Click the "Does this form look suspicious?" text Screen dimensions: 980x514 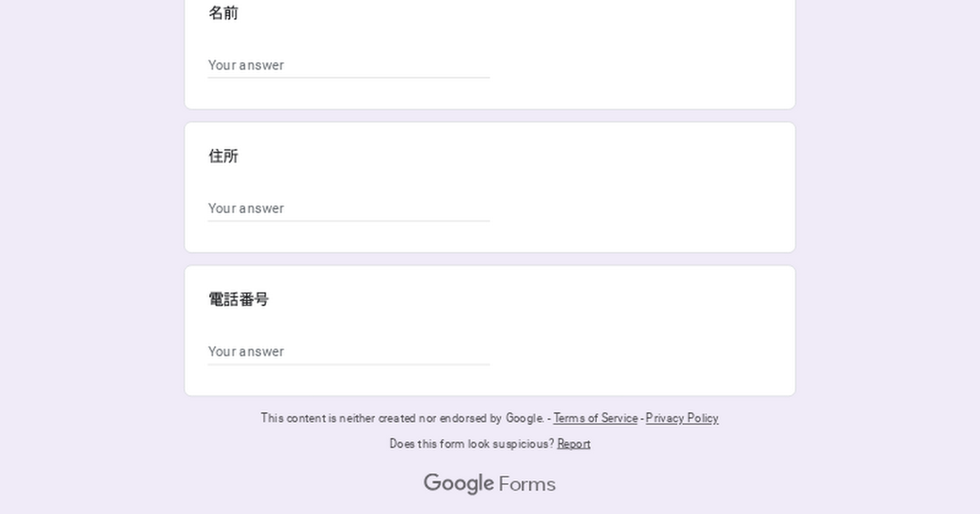point(471,444)
